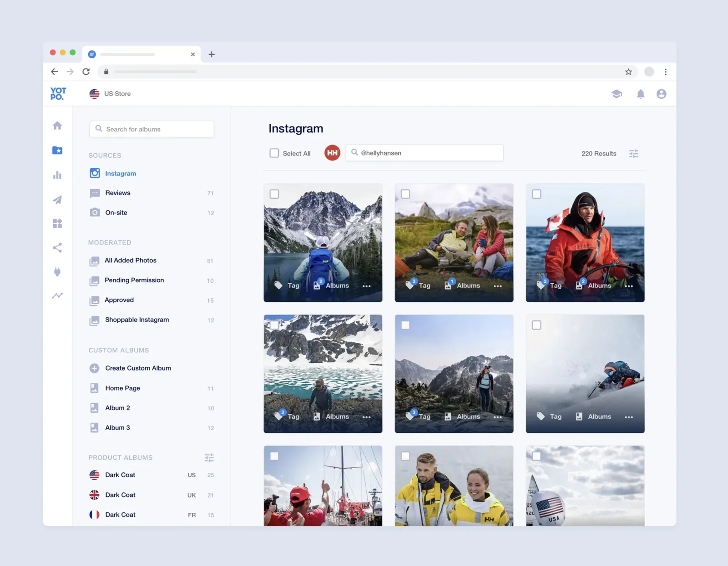
Task: Check the blue backpack hiker photo checkbox
Action: (274, 194)
